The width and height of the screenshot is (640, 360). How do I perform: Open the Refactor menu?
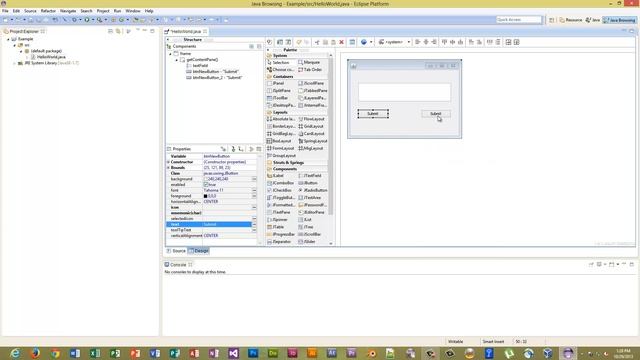click(x=48, y=11)
